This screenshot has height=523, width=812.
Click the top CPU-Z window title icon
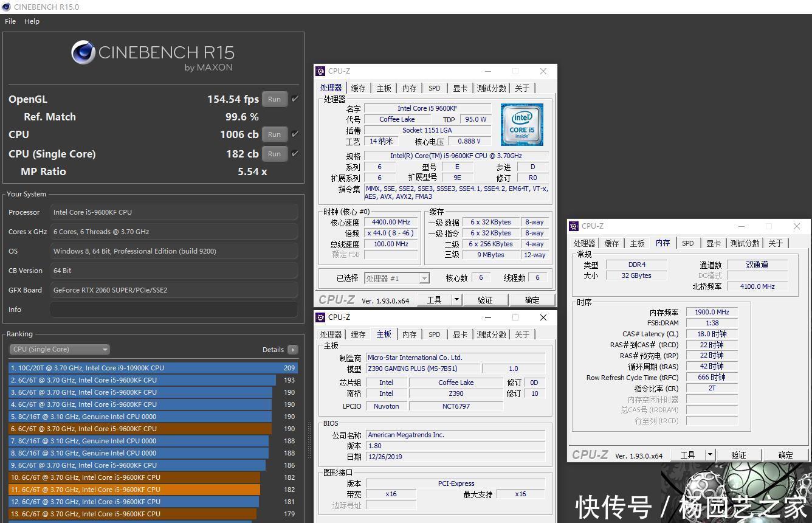point(320,71)
